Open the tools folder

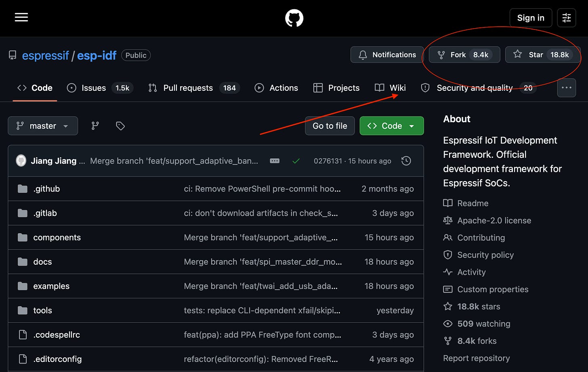pyautogui.click(x=42, y=310)
